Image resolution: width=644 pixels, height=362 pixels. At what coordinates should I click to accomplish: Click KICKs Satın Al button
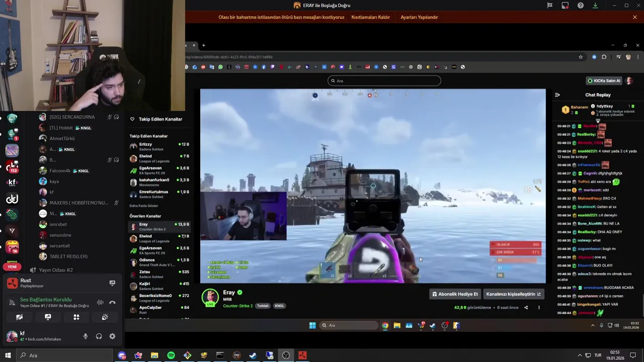click(604, 80)
